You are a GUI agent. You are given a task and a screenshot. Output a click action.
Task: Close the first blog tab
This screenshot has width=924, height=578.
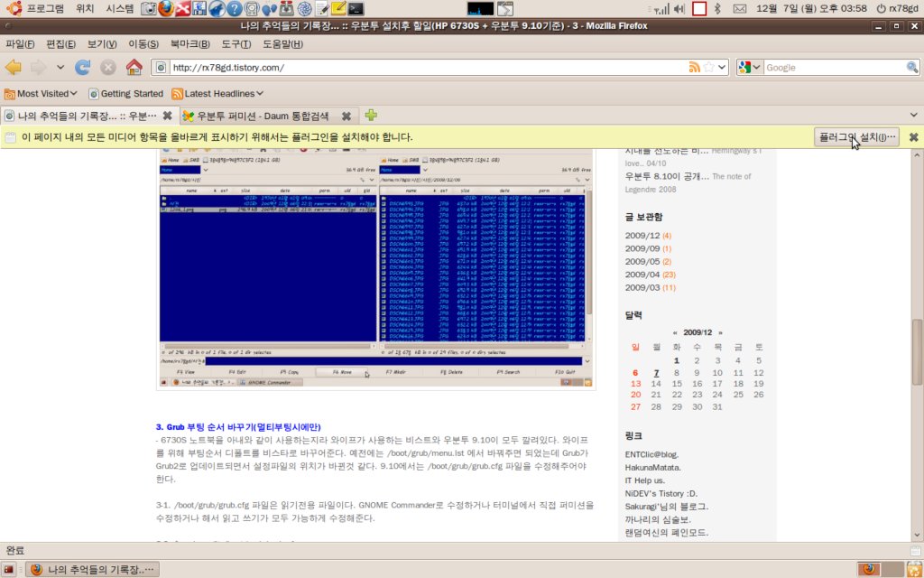167,116
